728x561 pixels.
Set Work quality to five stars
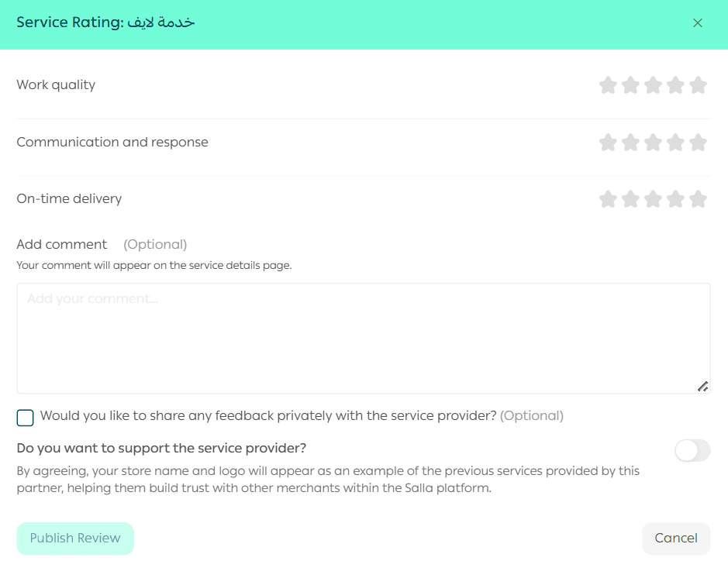pos(698,85)
